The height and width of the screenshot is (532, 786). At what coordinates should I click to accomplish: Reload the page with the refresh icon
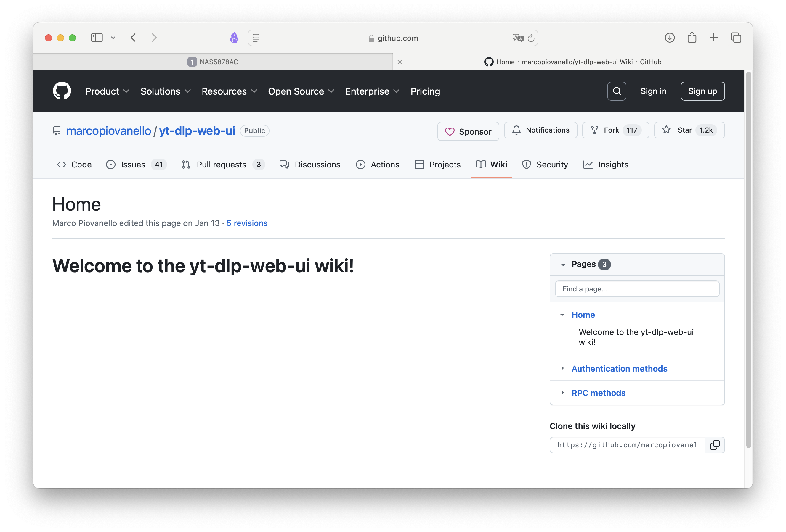coord(531,38)
